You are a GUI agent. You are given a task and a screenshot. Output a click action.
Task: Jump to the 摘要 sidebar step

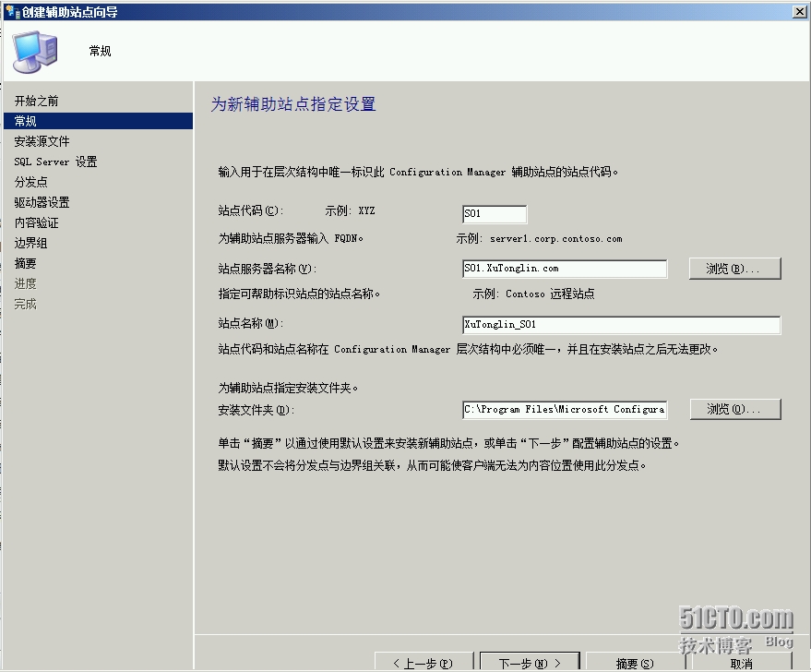[x=25, y=263]
